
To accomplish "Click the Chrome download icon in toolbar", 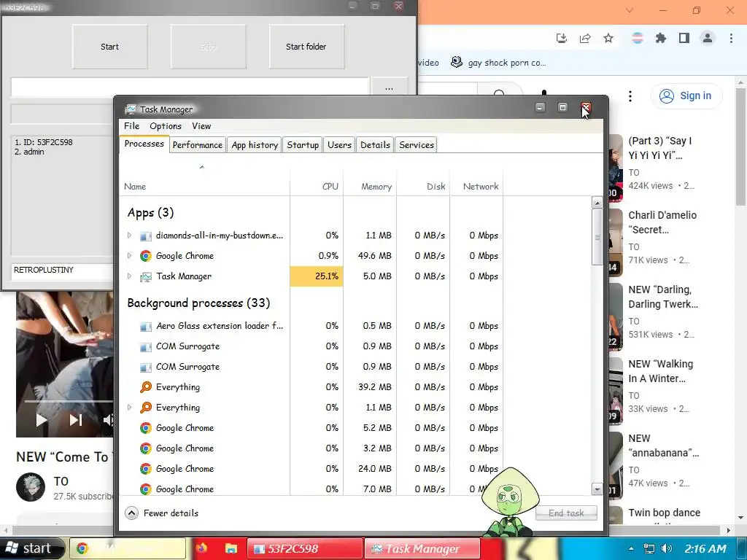I will click(x=562, y=38).
